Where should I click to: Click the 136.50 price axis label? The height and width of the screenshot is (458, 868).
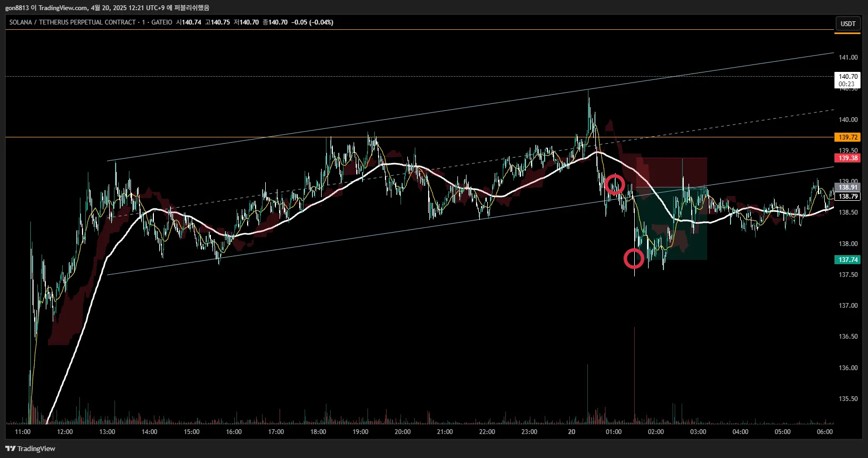pos(848,337)
